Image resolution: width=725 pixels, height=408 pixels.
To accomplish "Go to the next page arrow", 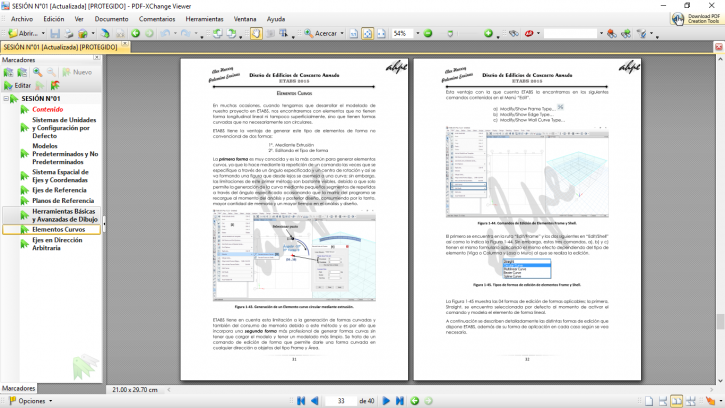I will coord(386,400).
